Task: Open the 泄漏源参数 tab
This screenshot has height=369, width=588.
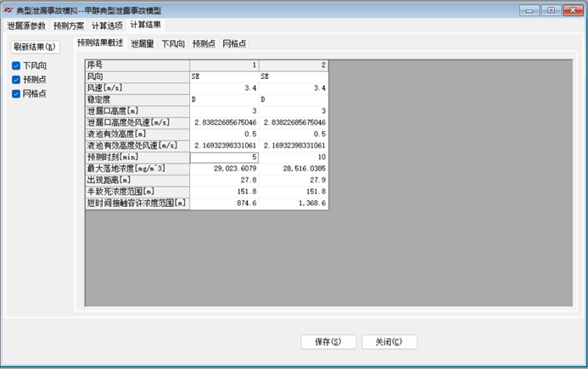Action: pos(26,25)
